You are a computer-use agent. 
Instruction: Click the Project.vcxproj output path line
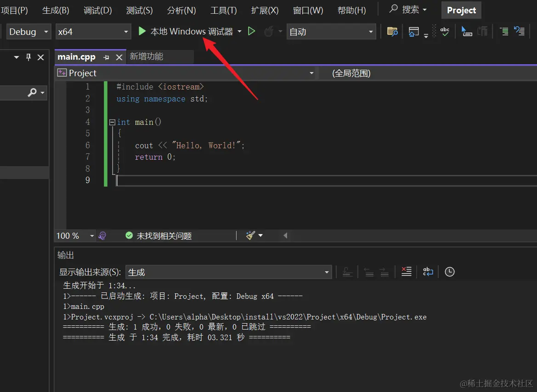[x=244, y=317]
